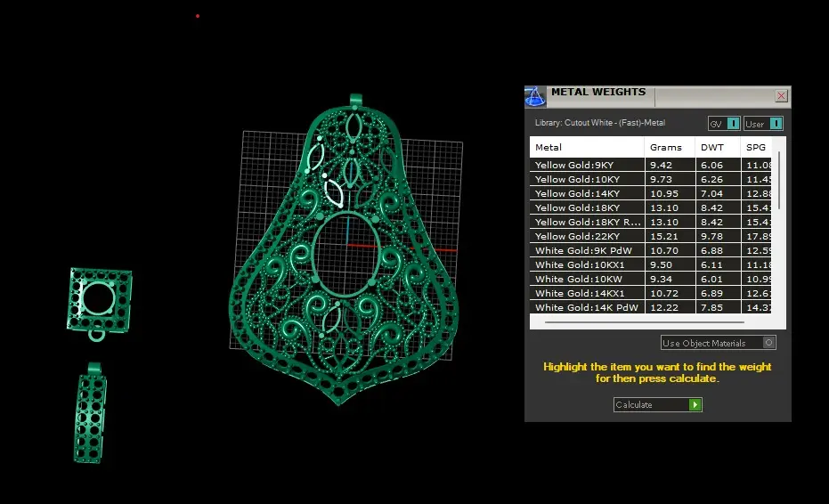Image resolution: width=829 pixels, height=504 pixels.
Task: Select the White Gold:14K PdW row
Action: (x=650, y=307)
